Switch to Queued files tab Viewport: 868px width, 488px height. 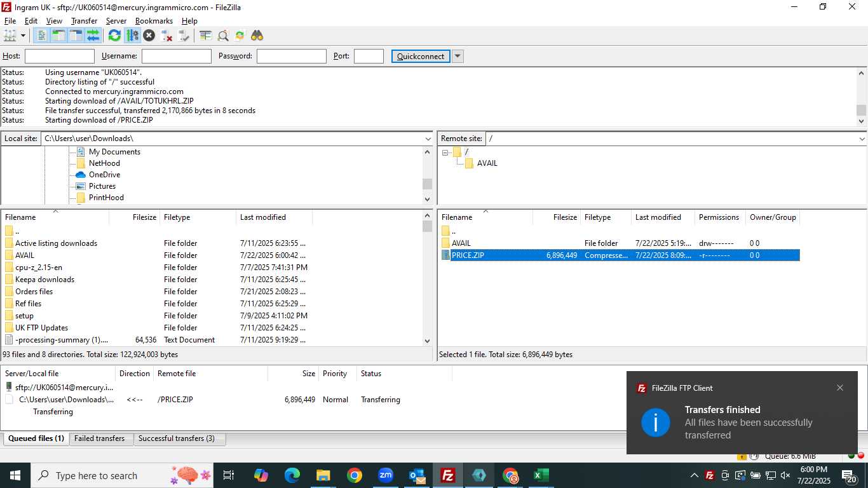click(x=36, y=438)
